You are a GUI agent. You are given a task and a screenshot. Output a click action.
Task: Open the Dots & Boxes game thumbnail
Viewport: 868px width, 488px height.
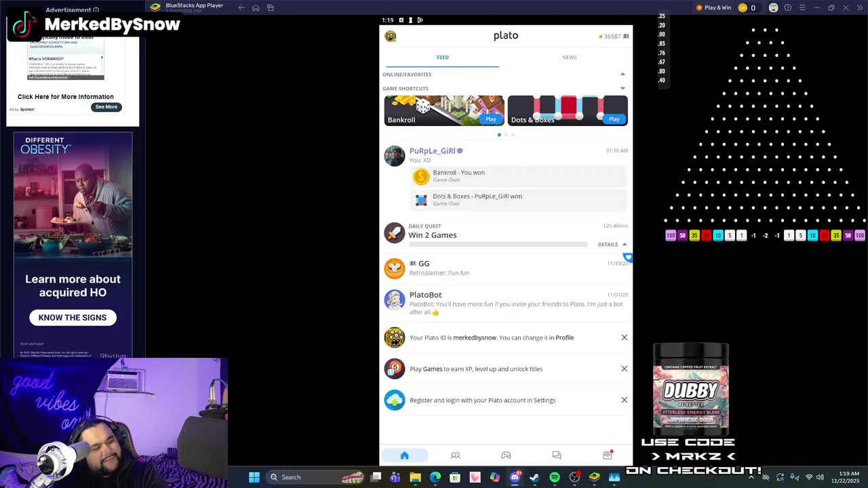point(568,110)
